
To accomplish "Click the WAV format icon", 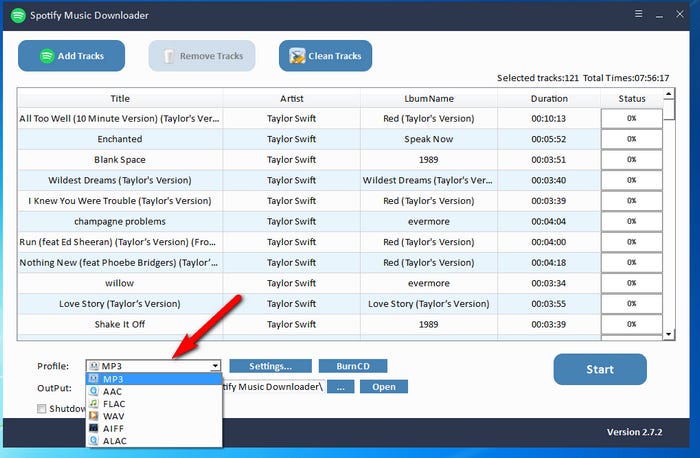I will pos(93,416).
